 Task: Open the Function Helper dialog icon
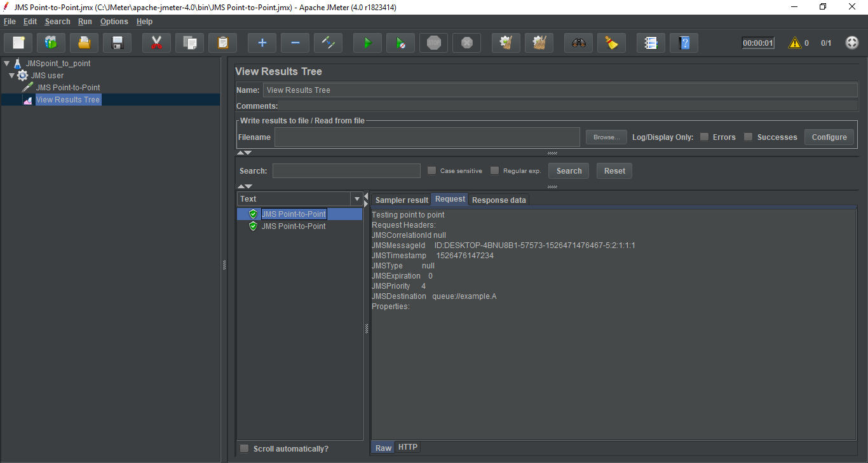click(x=651, y=43)
